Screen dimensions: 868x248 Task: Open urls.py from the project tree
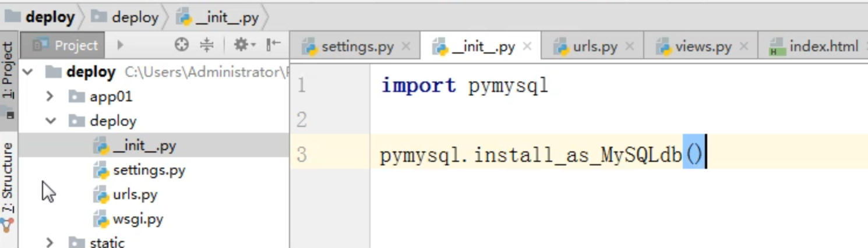[135, 194]
